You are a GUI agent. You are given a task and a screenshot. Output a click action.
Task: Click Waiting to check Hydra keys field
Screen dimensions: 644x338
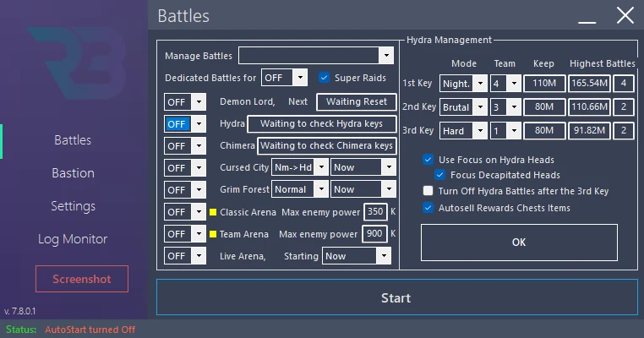click(322, 123)
